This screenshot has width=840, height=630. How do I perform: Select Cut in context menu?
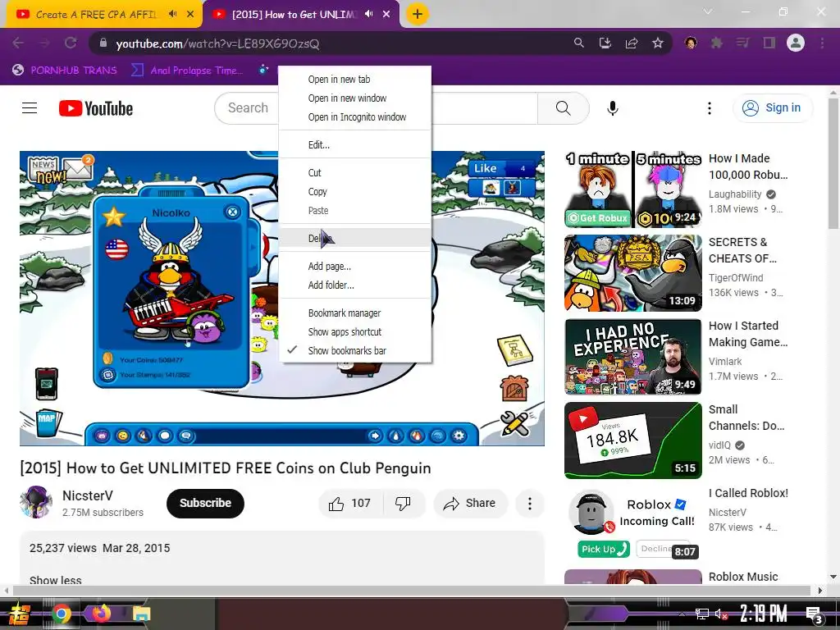pyautogui.click(x=355, y=172)
